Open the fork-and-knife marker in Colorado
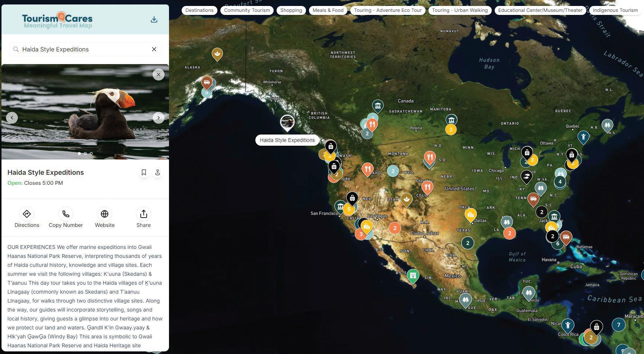Viewport: 644px width, 354px height. coord(427,187)
